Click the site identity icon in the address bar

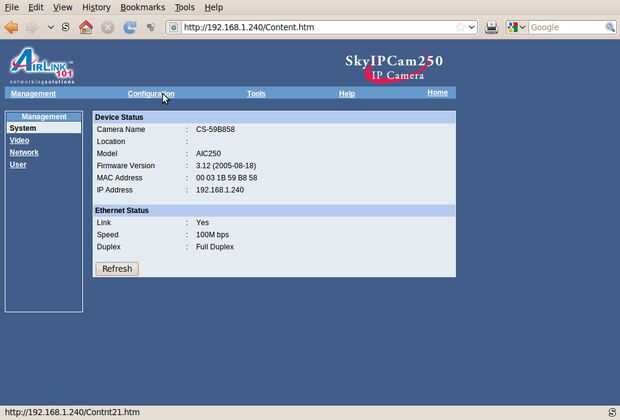(173, 27)
